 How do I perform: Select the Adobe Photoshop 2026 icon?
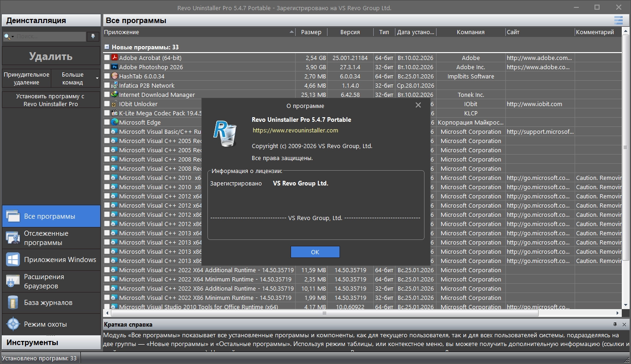(114, 67)
